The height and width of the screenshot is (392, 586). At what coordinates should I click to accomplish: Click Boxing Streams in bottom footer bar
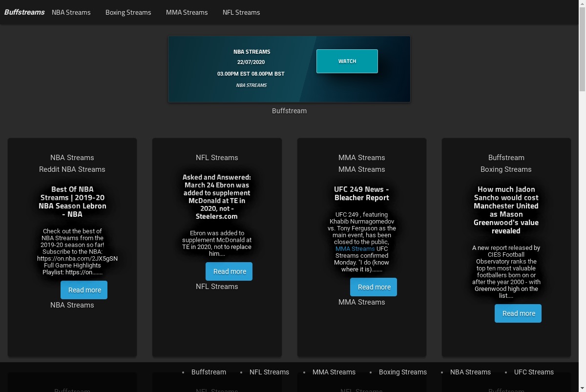pyautogui.click(x=403, y=372)
